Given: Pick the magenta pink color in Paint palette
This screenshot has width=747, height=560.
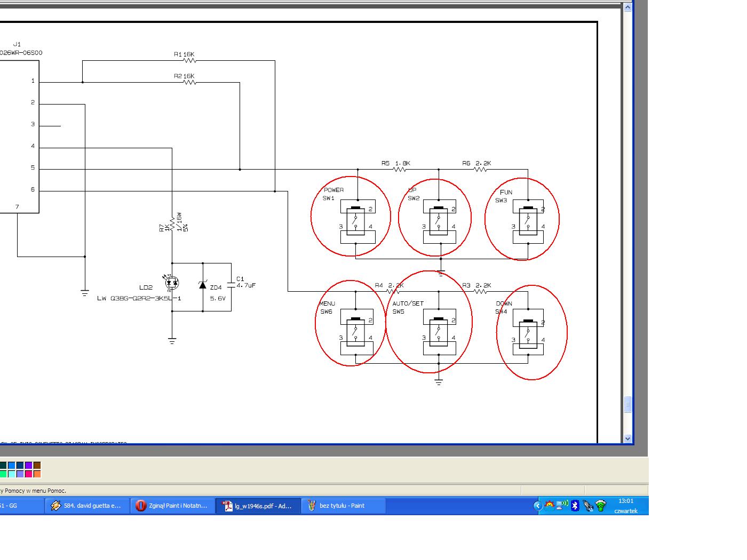Looking at the screenshot, I should click(28, 474).
